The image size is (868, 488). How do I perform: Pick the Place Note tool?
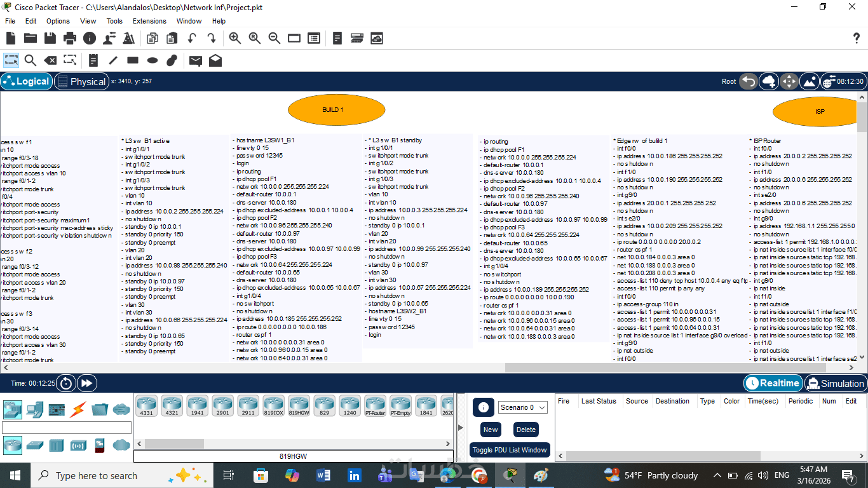point(93,60)
